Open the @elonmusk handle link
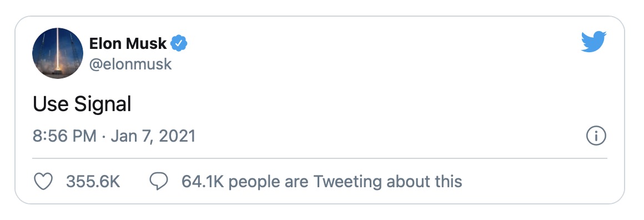The width and height of the screenshot is (644, 220). coord(130,64)
